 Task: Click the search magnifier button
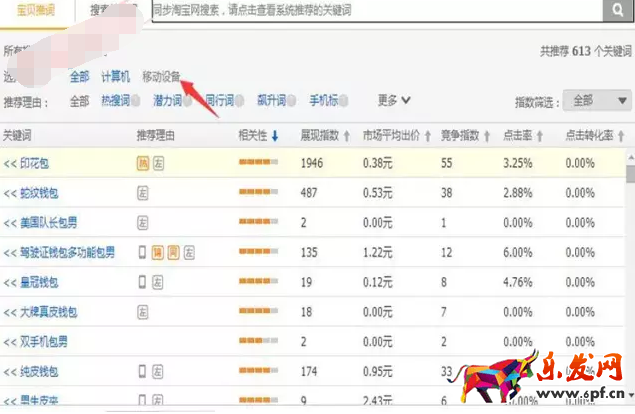tap(618, 10)
